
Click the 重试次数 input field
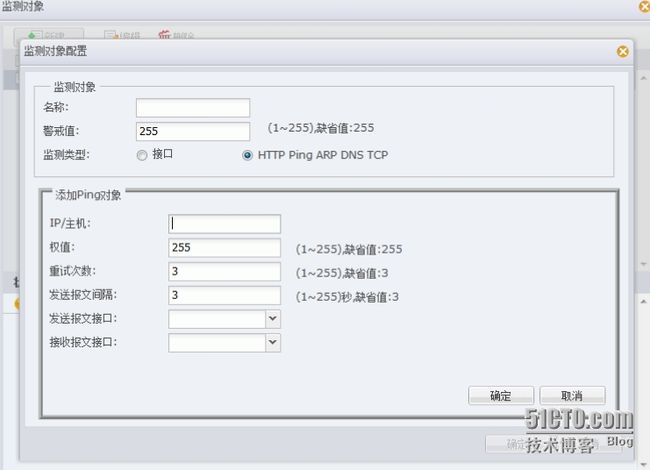coord(224,271)
